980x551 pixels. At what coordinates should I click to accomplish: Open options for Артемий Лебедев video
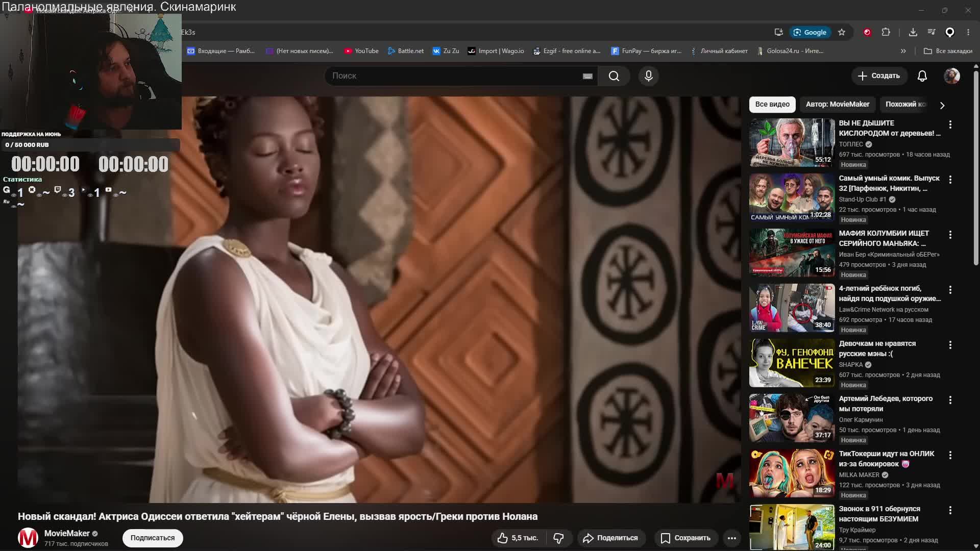(x=950, y=400)
